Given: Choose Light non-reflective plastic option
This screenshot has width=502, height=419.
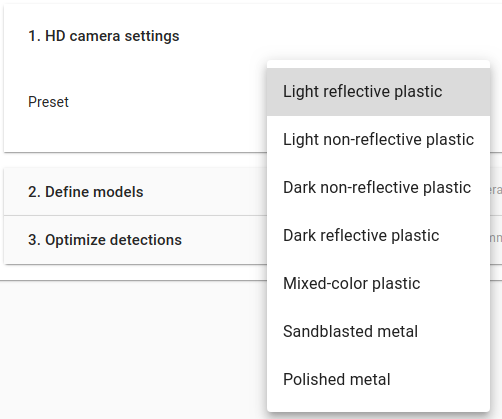Looking at the screenshot, I should [x=378, y=140].
